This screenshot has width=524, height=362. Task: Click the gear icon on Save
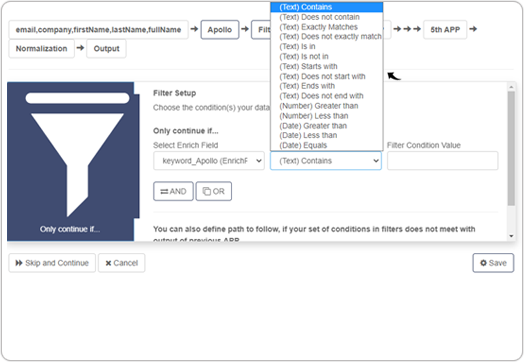(x=483, y=263)
